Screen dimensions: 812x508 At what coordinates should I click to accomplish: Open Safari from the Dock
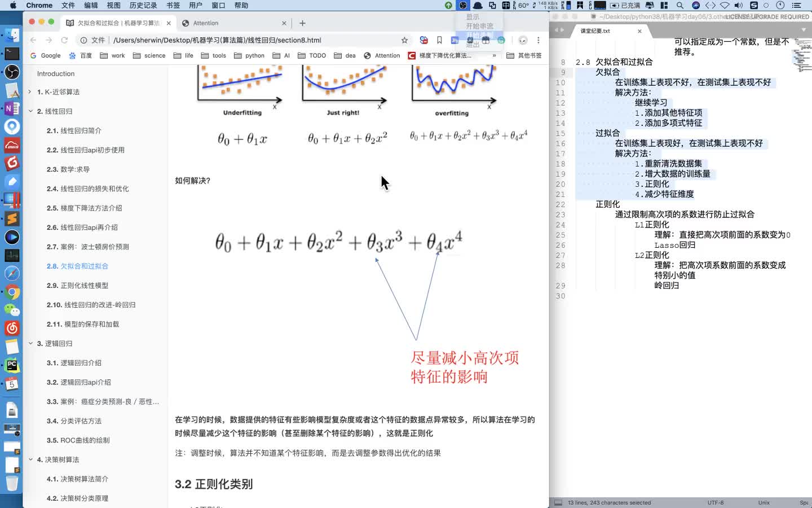tap(12, 273)
